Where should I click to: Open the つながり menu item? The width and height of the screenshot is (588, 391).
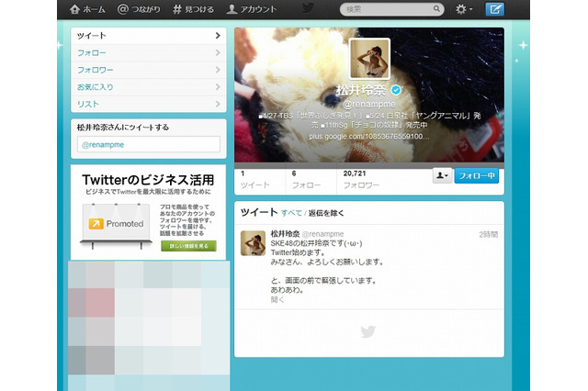[139, 9]
